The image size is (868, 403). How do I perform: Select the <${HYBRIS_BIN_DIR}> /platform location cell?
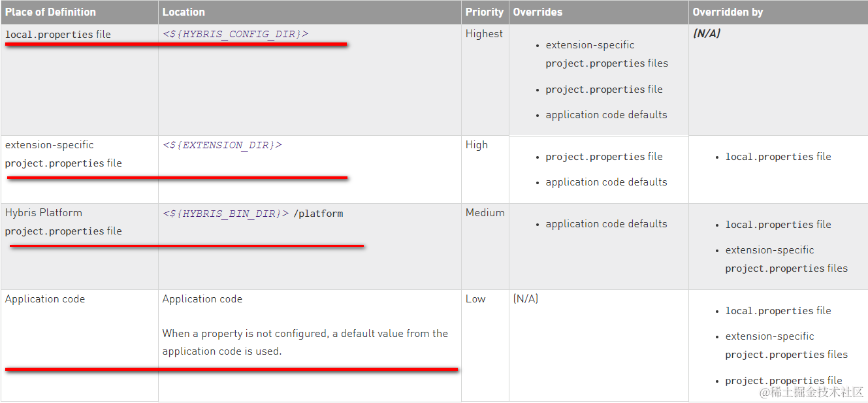(x=253, y=213)
